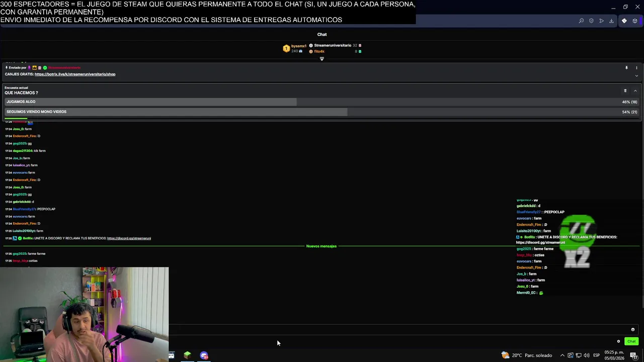
Task: Expand the pinned message with down chevron
Action: tap(636, 75)
